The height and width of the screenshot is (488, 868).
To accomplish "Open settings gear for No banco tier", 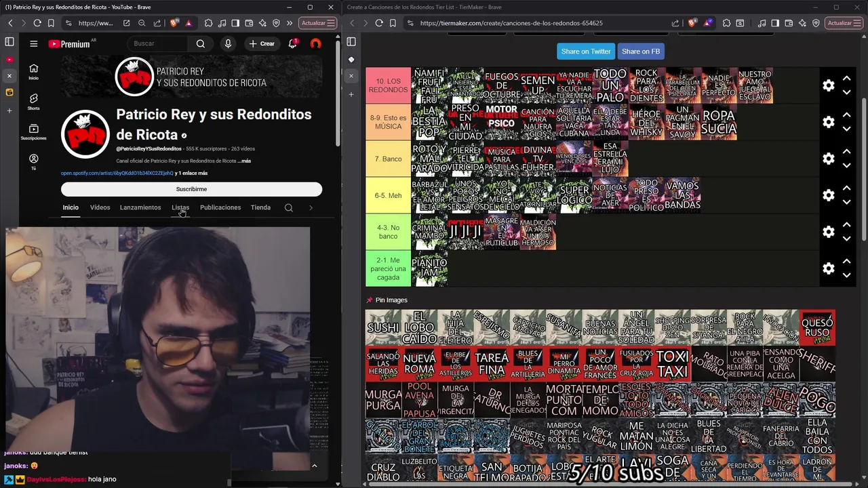I will [x=828, y=232].
